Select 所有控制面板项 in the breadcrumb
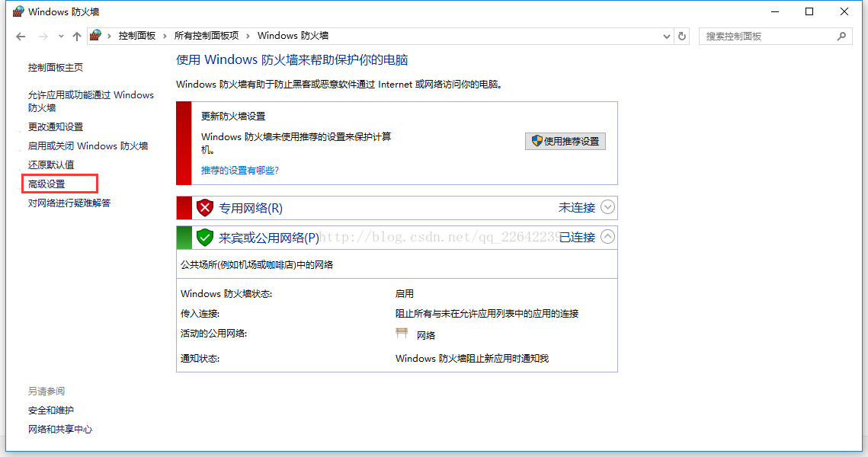Screen dimensions: 868x457 point(206,36)
